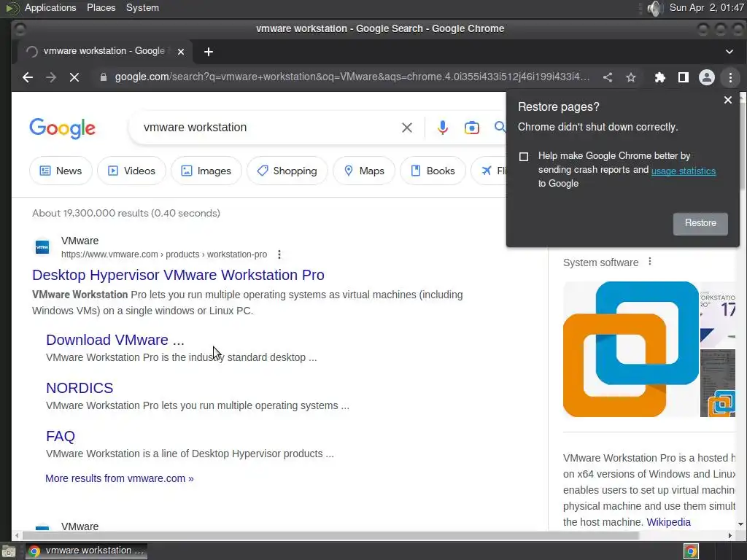Open a new tab with the plus button
Viewport: 747px width, 560px height.
point(208,52)
